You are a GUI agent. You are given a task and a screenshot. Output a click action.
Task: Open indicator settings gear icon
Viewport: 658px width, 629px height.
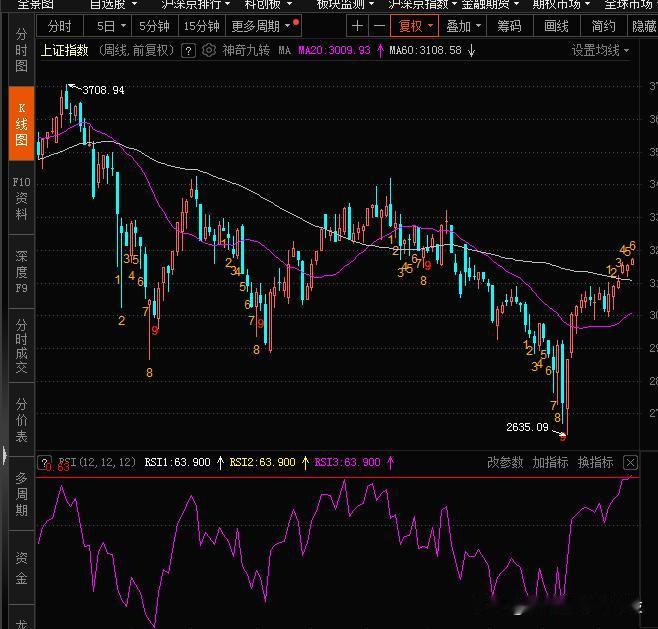(x=209, y=50)
